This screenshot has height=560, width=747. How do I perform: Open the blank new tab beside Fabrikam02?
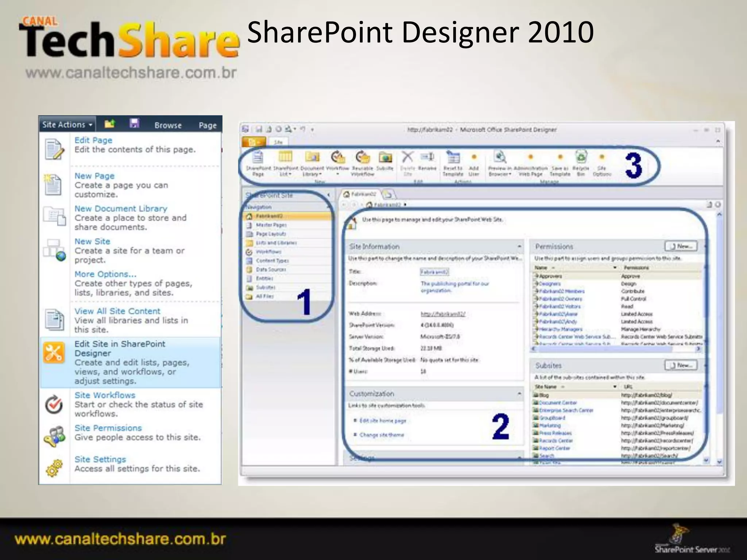(x=388, y=194)
